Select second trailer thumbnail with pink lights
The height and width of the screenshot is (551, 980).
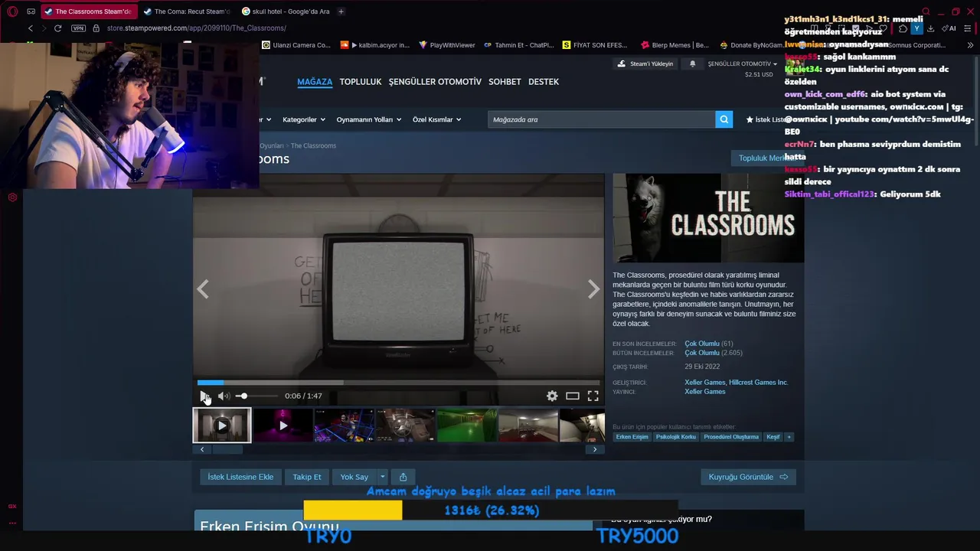[x=283, y=425]
